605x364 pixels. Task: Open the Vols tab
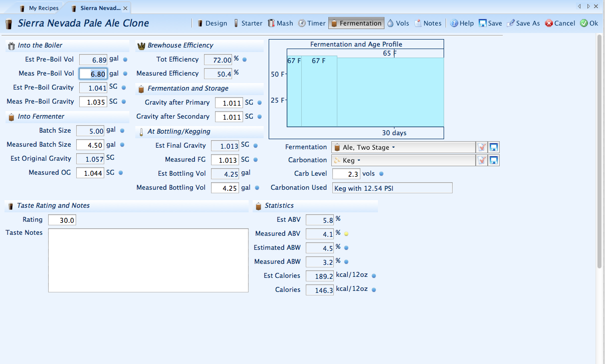397,23
